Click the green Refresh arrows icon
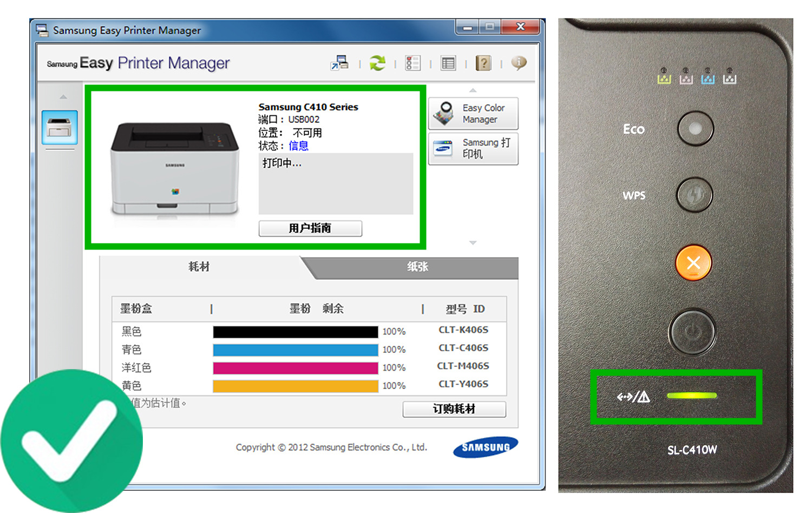The image size is (812, 513). point(377,63)
